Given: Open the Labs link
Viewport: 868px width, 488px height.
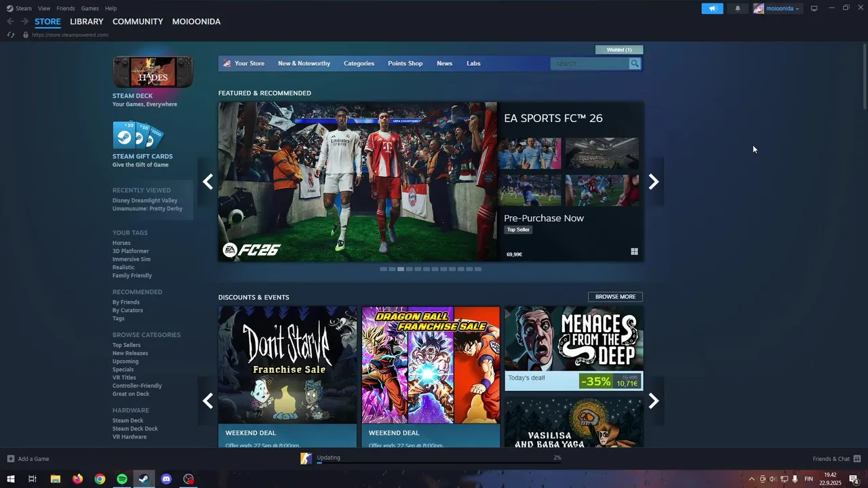Looking at the screenshot, I should (473, 64).
